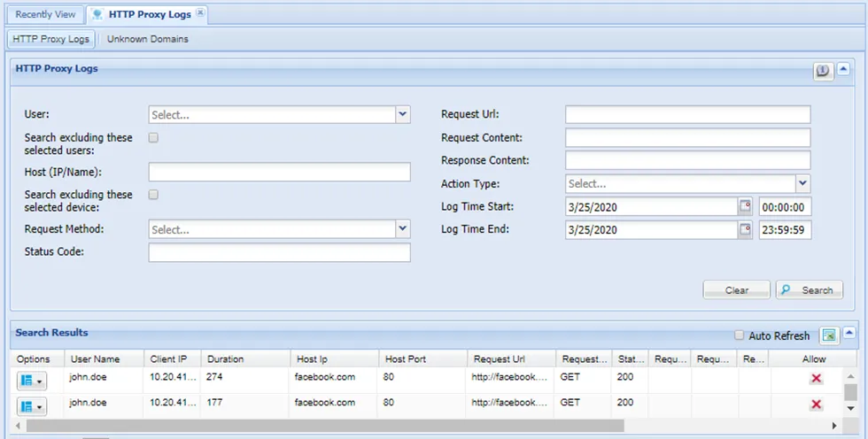
Task: Toggle Search excluding these selected users checkbox
Action: pos(153,138)
